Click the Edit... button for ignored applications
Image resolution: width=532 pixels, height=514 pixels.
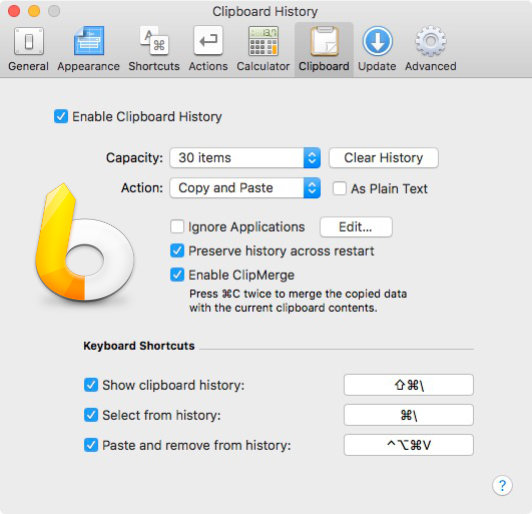click(x=356, y=227)
